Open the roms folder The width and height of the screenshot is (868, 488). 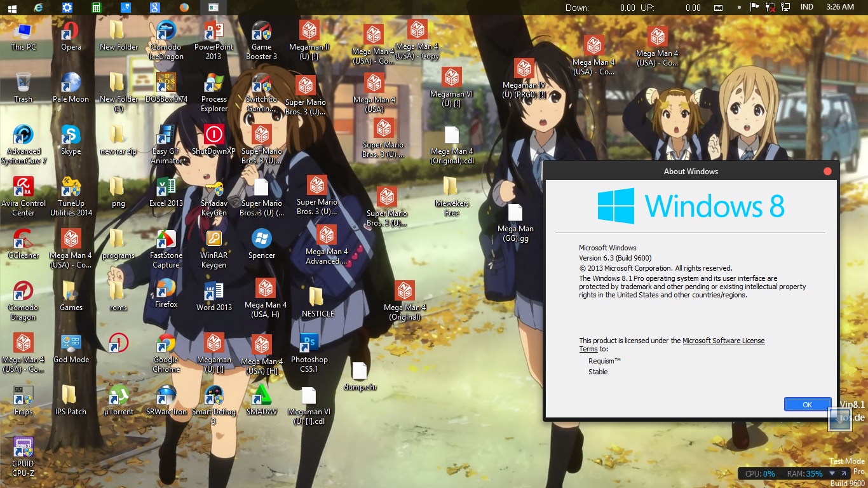click(x=117, y=296)
